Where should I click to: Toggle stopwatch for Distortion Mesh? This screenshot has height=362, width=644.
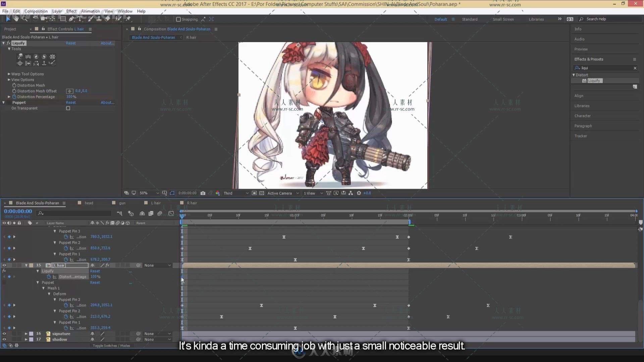click(x=14, y=85)
